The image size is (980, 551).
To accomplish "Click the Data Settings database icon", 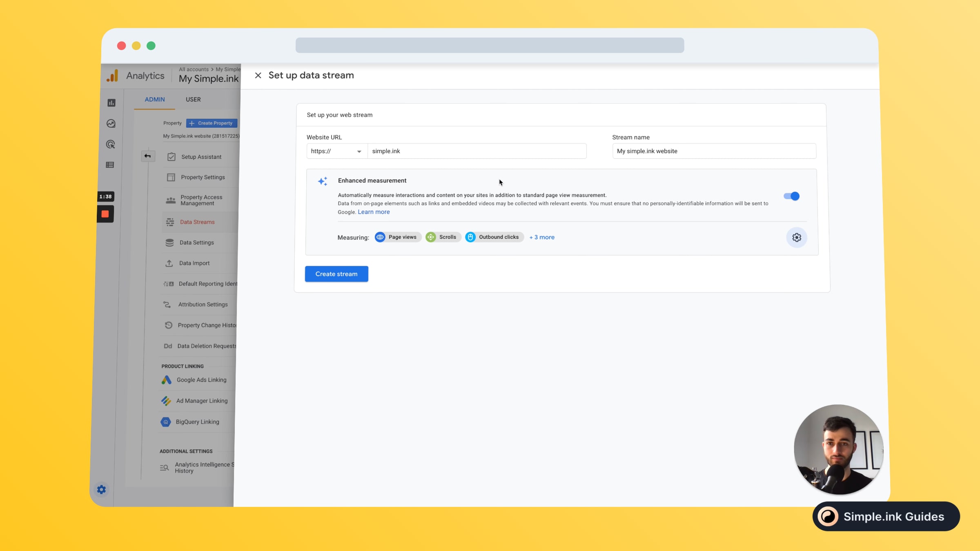I will [x=169, y=243].
